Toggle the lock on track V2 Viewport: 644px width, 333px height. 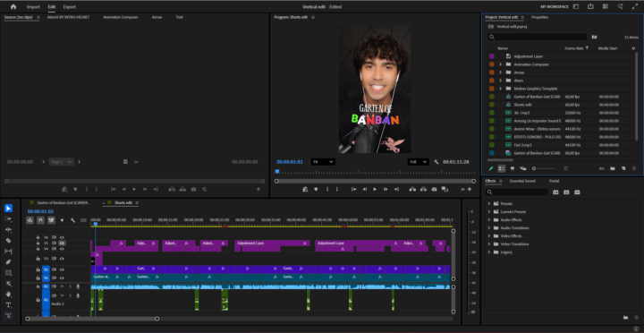[38, 269]
